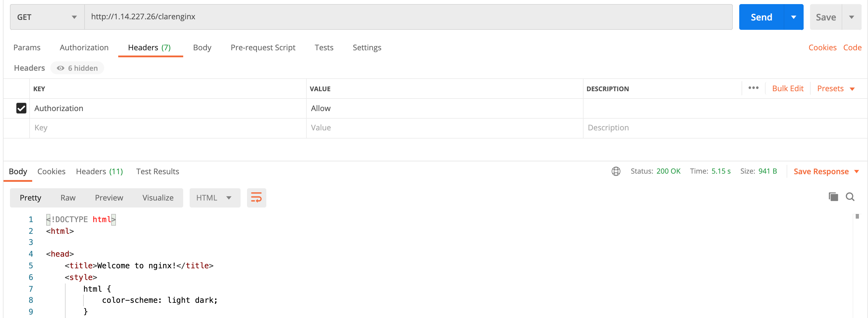Select the request Headers (7) tab
Screen dimensions: 868x318
(x=149, y=47)
